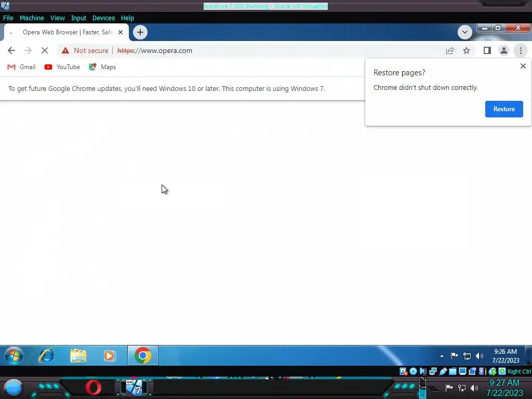Click the host network tray icon
Viewport: 532px width, 399px height.
pos(462,388)
